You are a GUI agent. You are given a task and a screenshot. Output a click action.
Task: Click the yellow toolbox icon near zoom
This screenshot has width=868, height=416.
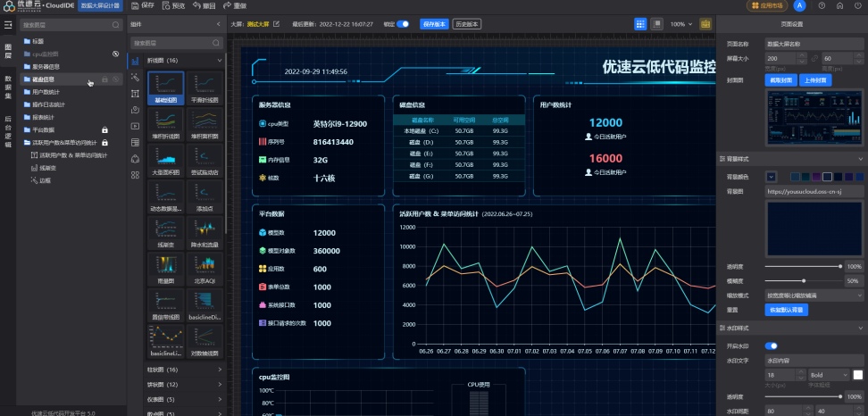pyautogui.click(x=705, y=24)
